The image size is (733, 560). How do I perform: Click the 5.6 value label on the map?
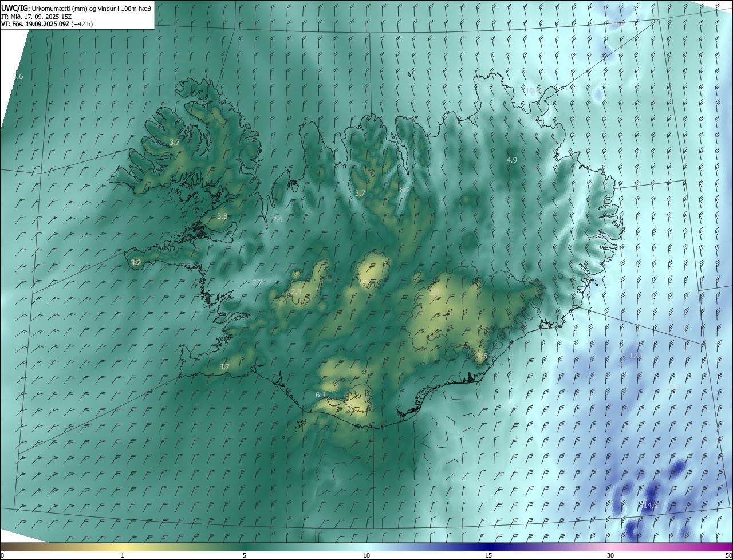point(18,77)
